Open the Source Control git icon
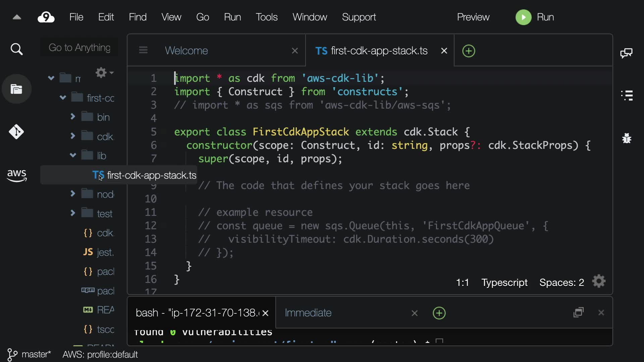The image size is (644, 362). (x=16, y=132)
